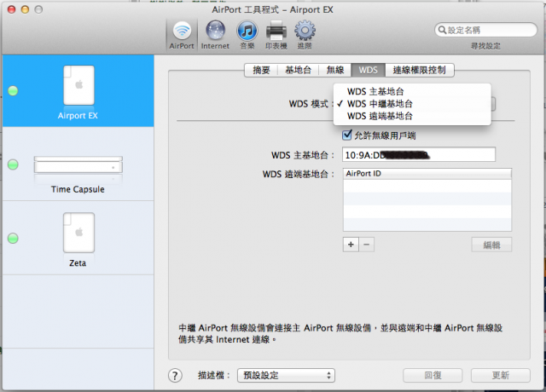Choose WDS 中繼基地台 from the menu
Image resolution: width=546 pixels, height=392 pixels.
tap(412, 104)
